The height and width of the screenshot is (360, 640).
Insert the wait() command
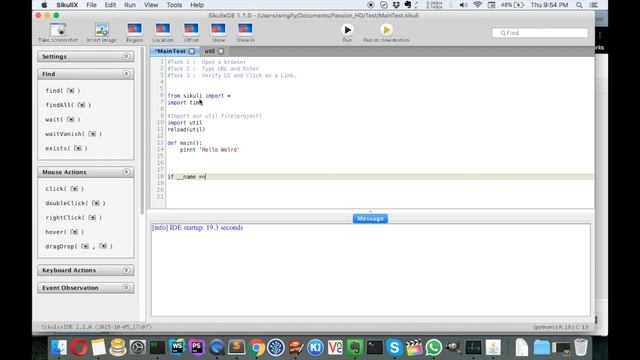coord(63,119)
